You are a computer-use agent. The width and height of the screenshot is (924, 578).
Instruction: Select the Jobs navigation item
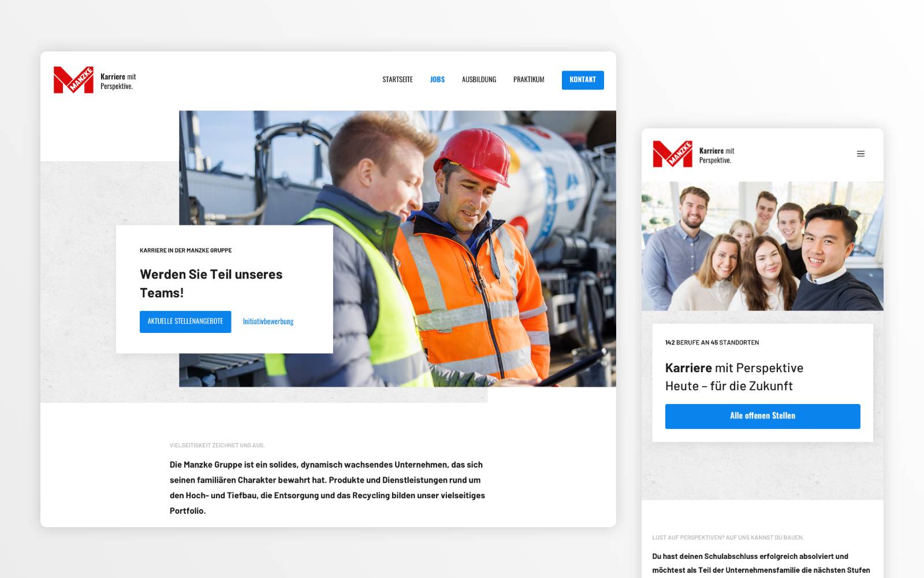pos(437,80)
